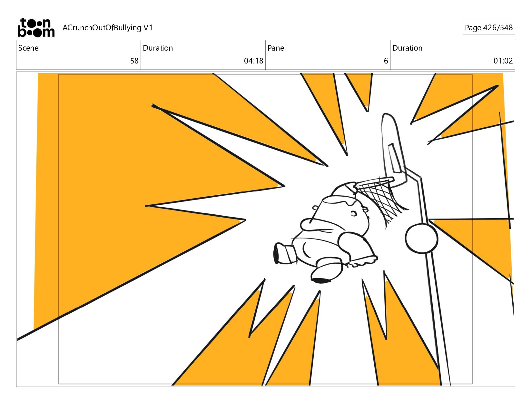
Task: Select scene number '58'
Action: 134,61
